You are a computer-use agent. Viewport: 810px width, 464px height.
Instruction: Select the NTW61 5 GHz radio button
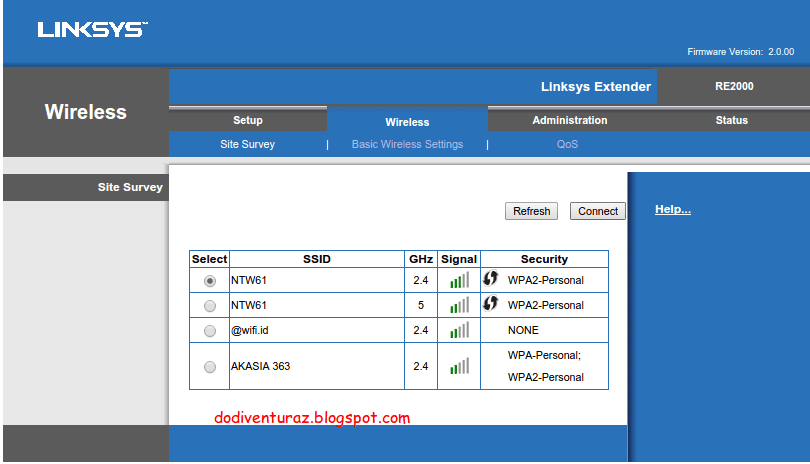(210, 306)
